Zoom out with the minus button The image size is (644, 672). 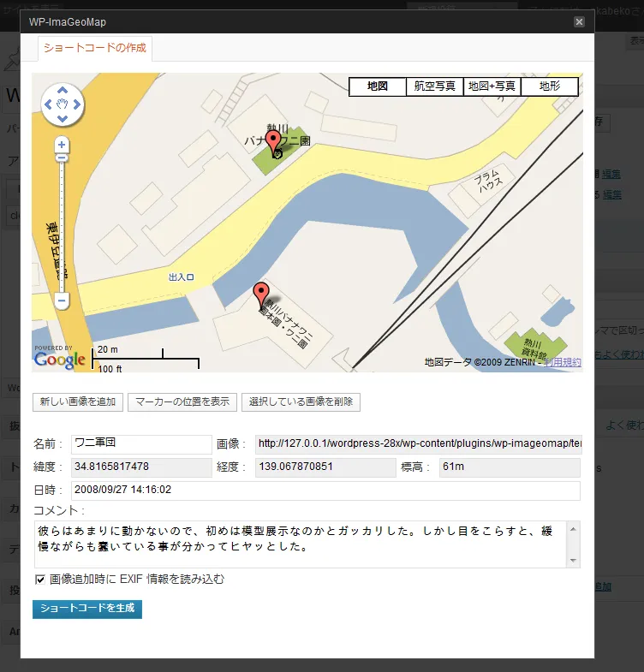pyautogui.click(x=62, y=300)
